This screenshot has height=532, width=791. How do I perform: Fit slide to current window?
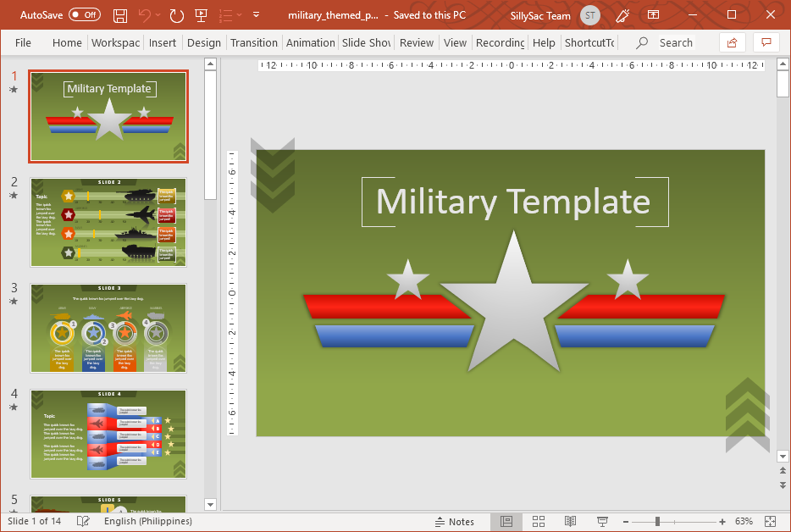[x=770, y=521]
